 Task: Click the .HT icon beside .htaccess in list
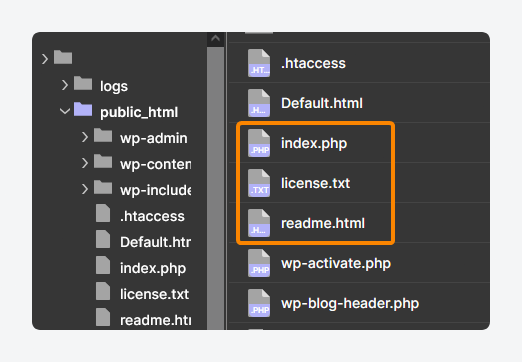[259, 63]
